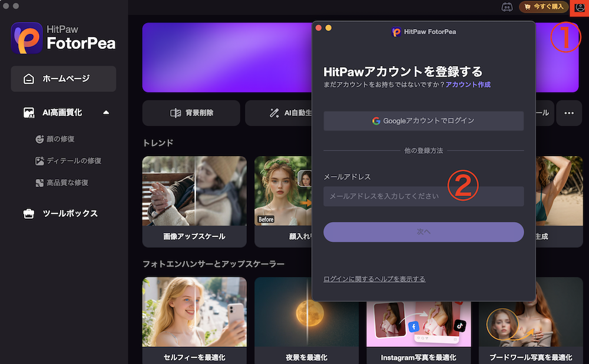The height and width of the screenshot is (364, 589).
Task: Click the toolbox briefcase icon
Action: click(x=28, y=214)
